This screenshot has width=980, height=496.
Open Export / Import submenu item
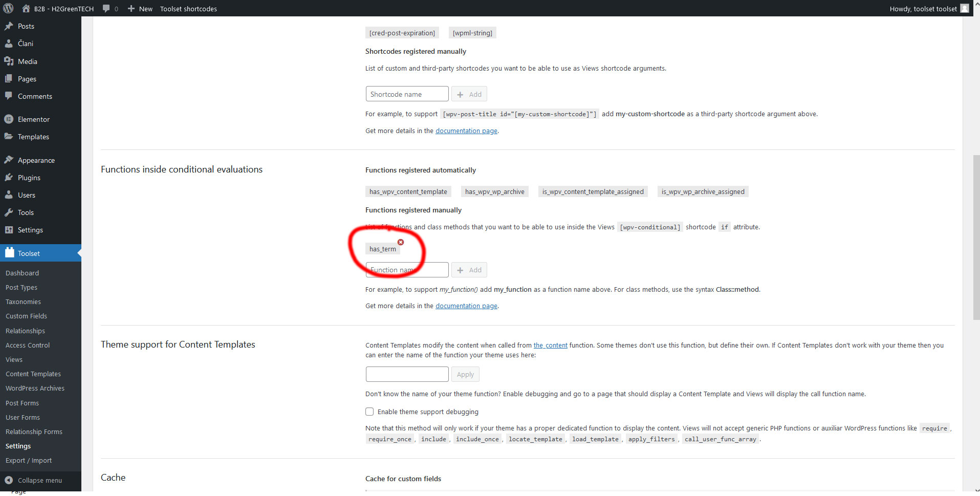[29, 460]
